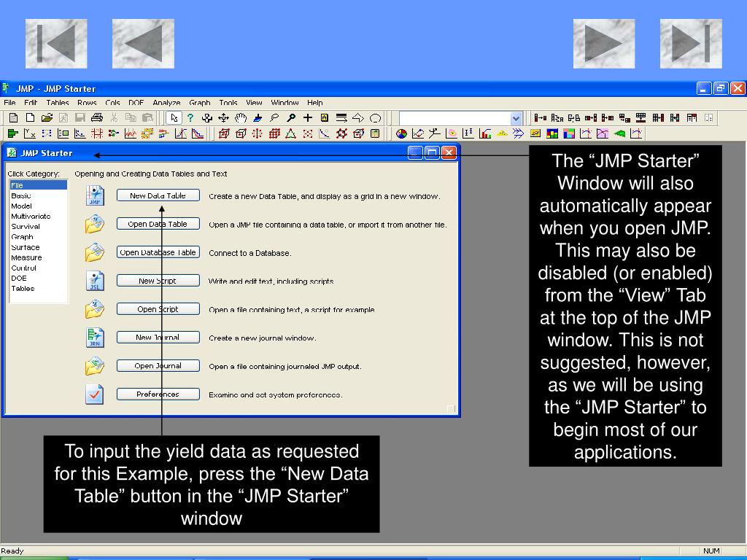Screen dimensions: 747x560
Task: Select the Magnifier tool
Action: 290,117
